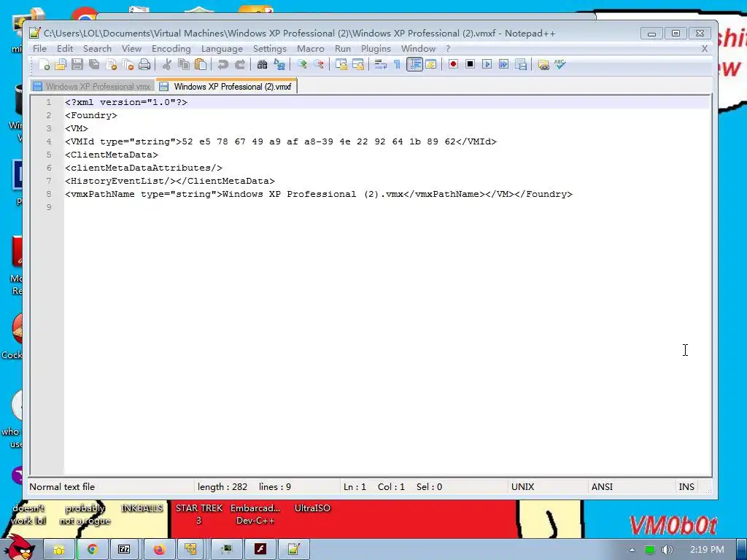Toggle show all characters pilcrow icon

click(x=397, y=64)
